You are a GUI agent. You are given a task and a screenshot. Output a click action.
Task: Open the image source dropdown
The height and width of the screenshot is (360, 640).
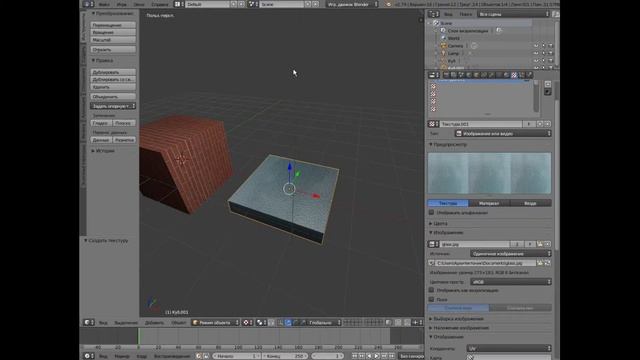click(511, 253)
